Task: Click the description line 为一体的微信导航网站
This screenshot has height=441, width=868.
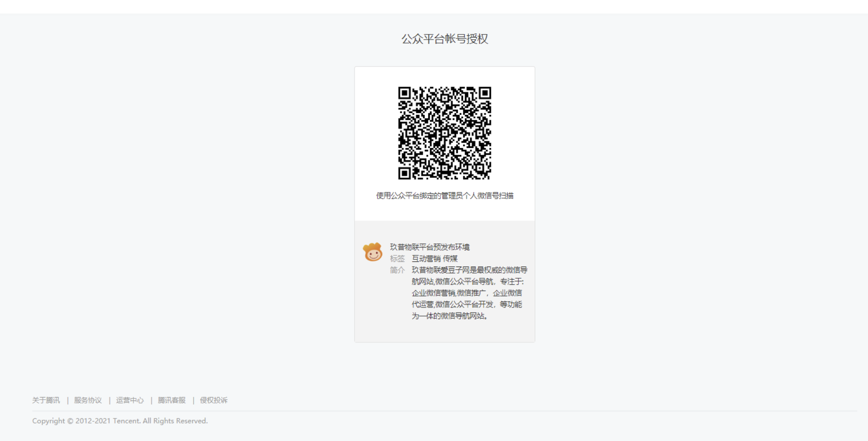Action: click(450, 316)
